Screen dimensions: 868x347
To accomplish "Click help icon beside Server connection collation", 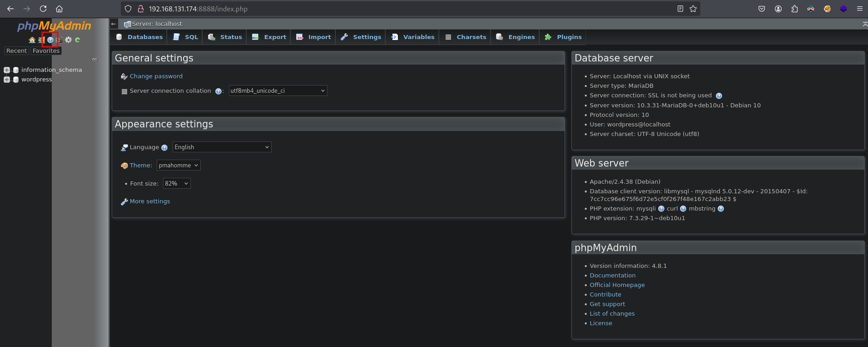I will point(218,91).
